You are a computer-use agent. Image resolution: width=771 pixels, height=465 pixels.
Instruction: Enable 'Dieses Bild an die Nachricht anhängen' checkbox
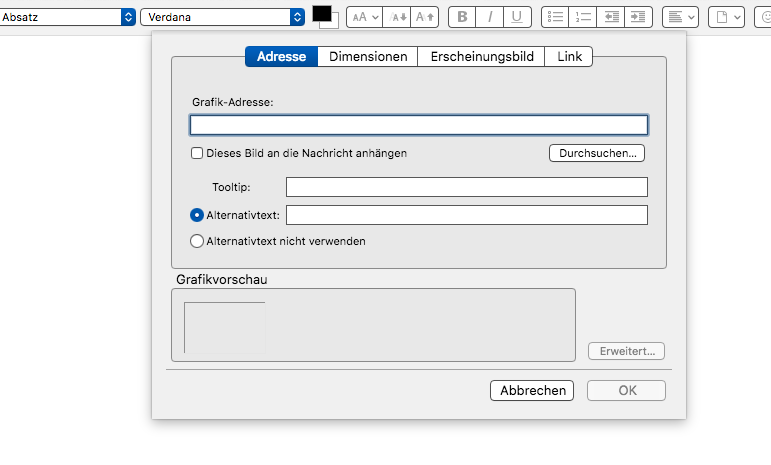tap(197, 153)
